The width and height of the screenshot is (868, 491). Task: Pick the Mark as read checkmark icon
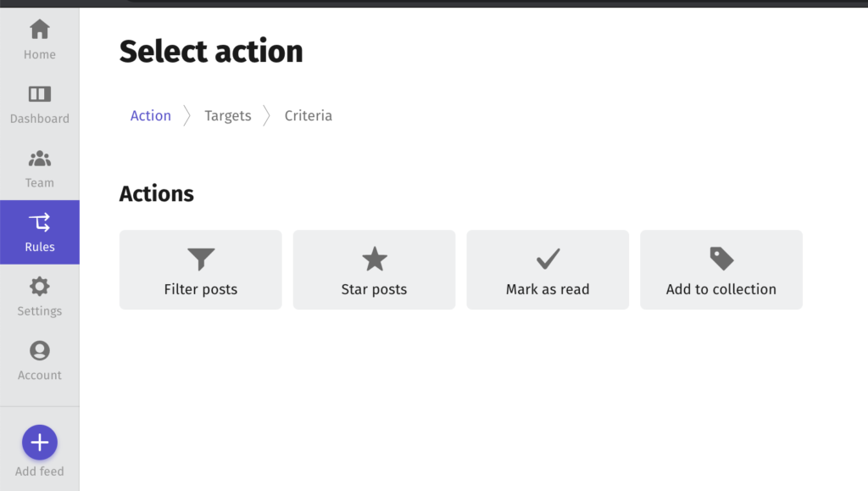tap(548, 259)
